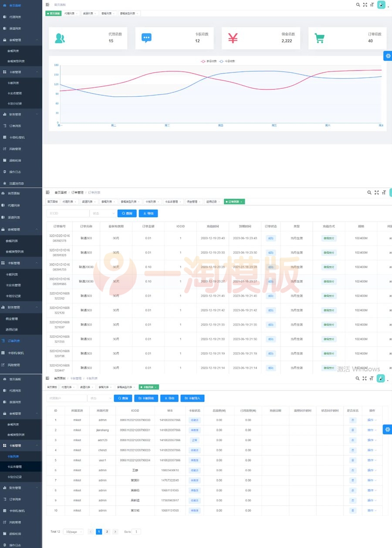Click the 卡板导入 button
Screen dimensions: 392x548
192,398
